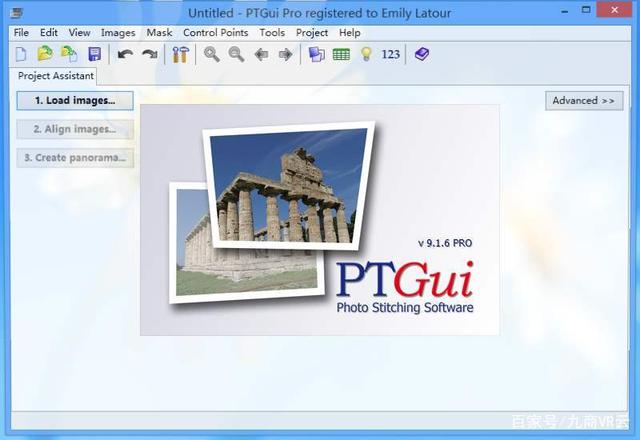Viewport: 640px width, 440px height.
Task: Save the project using the floppy disk icon
Action: point(95,54)
